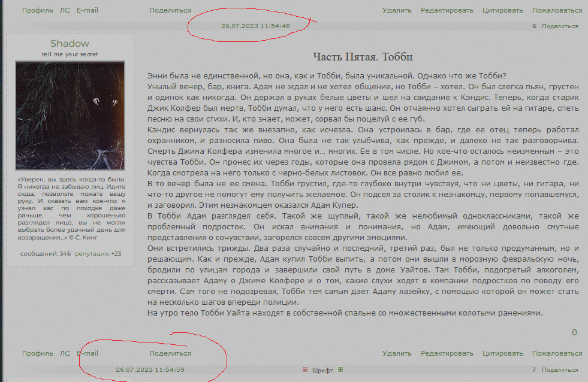The image size is (588, 382).
Task: Decrease font size with the minus icon
Action: pos(305,369)
